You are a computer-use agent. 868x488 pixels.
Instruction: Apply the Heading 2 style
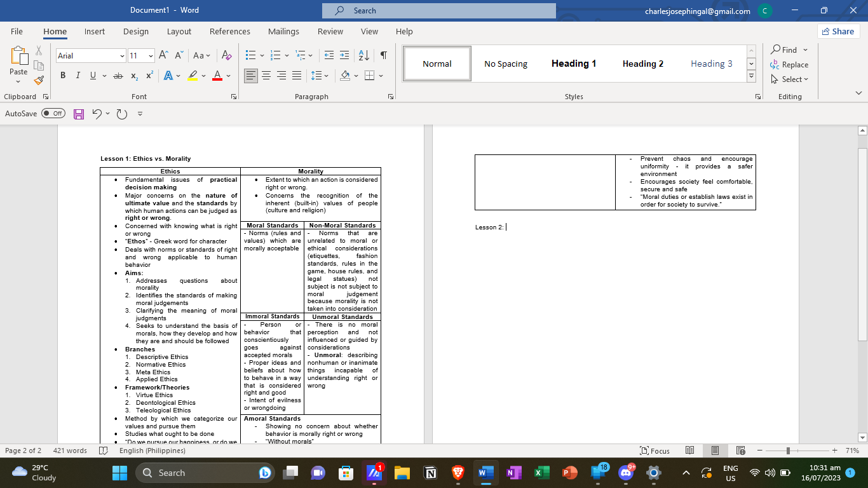click(x=643, y=64)
